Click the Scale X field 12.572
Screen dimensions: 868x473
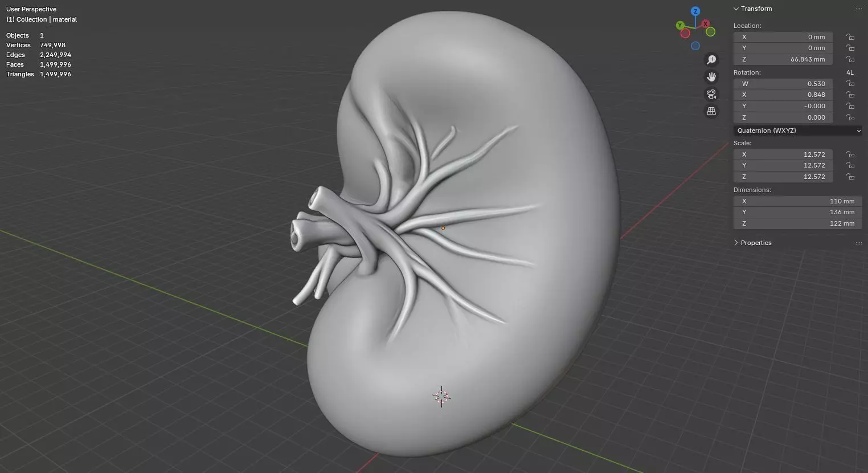783,154
